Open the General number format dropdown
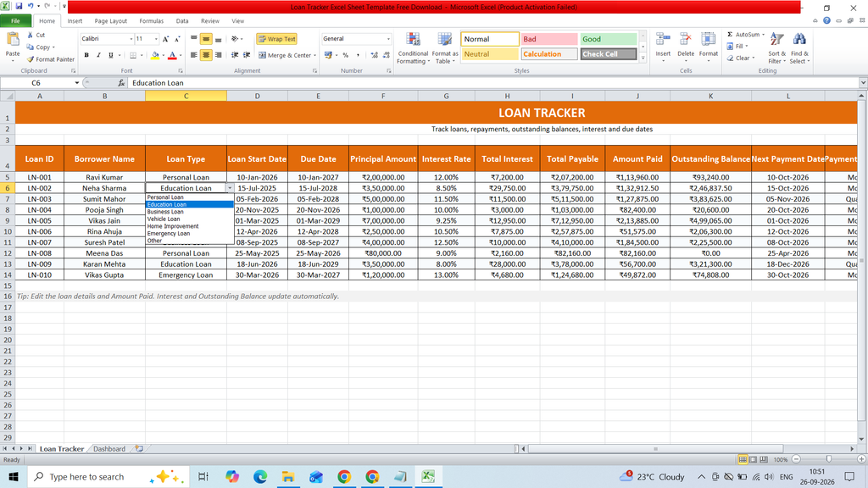This screenshot has width=868, height=488. 388,39
